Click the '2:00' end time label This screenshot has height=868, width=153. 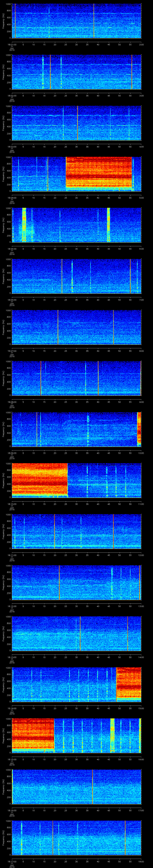click(x=141, y=44)
